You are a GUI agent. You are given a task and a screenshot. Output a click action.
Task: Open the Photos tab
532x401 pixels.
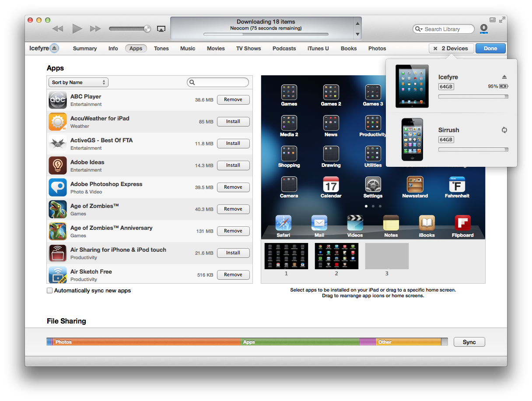click(x=377, y=49)
